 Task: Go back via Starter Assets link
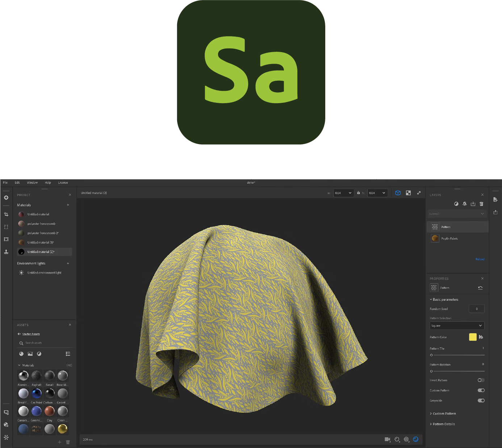[31, 334]
